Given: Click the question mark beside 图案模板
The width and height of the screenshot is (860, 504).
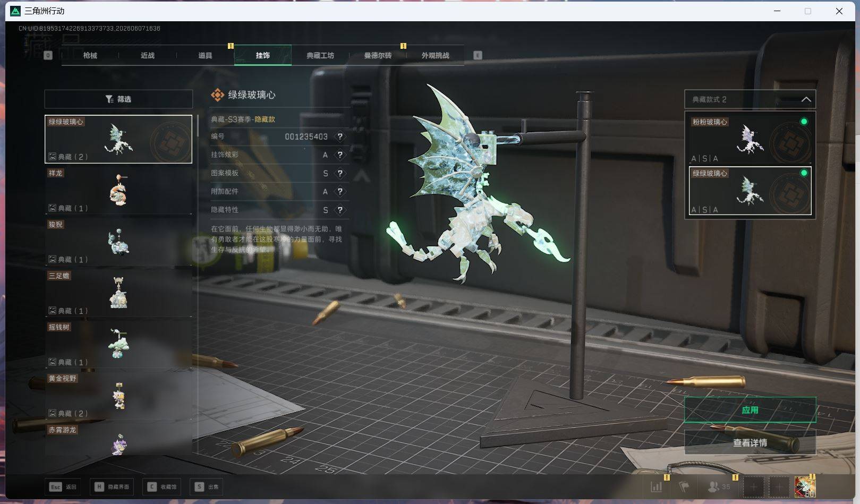Looking at the screenshot, I should click(340, 173).
